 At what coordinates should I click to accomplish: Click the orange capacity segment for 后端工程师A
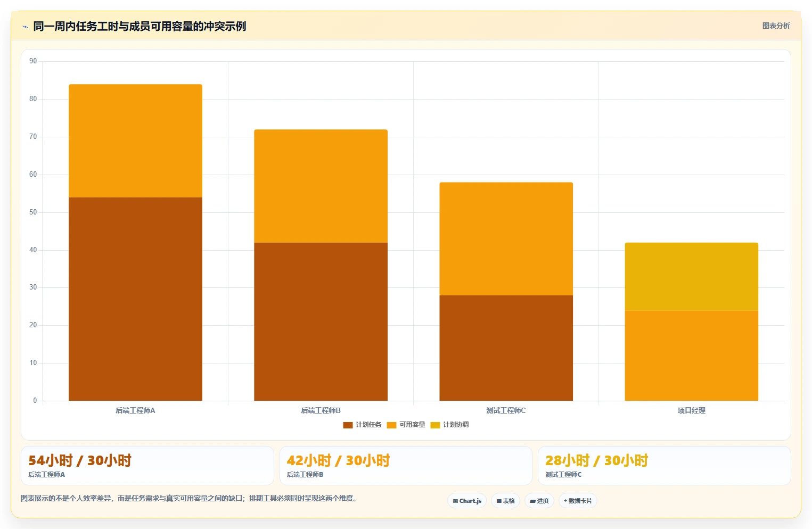point(135,141)
